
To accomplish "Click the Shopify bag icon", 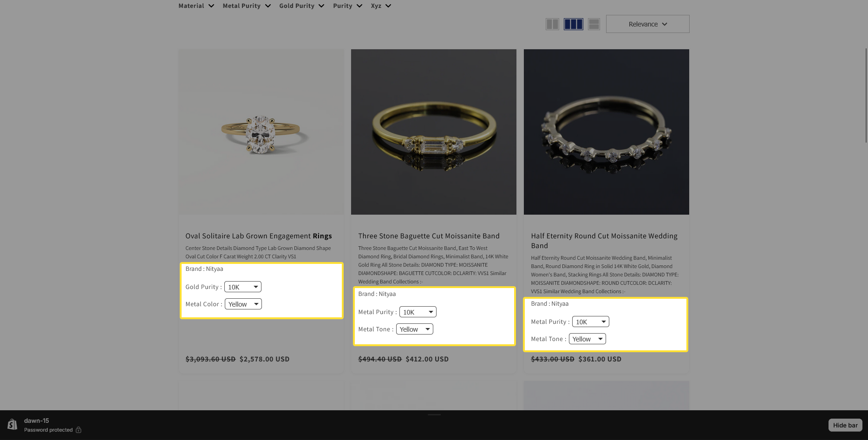I will pos(13,425).
